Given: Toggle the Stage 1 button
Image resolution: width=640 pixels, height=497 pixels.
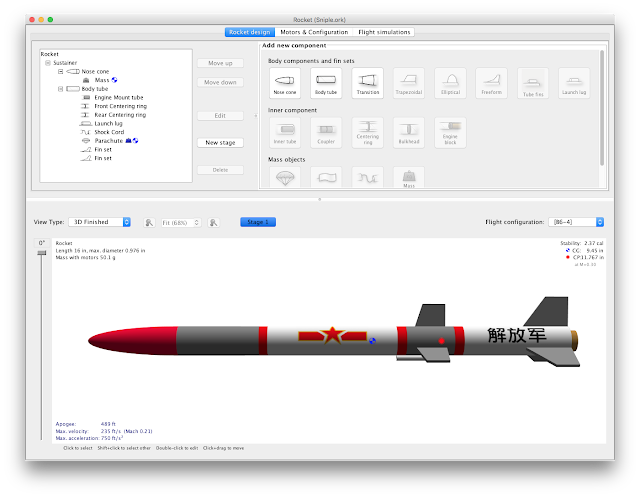Looking at the screenshot, I should [258, 222].
